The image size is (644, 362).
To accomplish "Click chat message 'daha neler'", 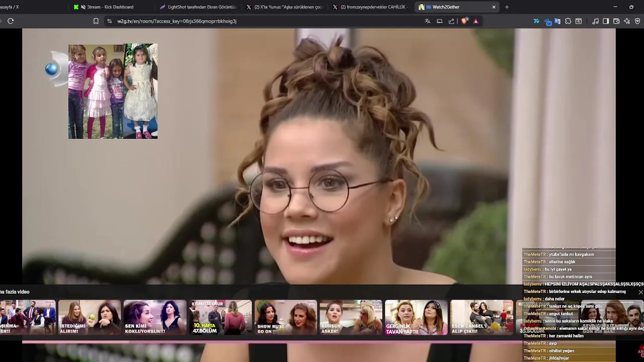I will click(554, 299).
